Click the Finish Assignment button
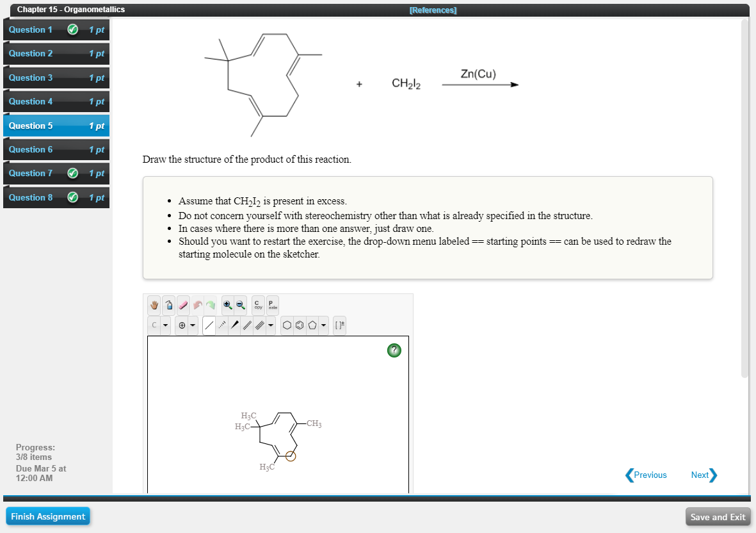 tap(47, 516)
